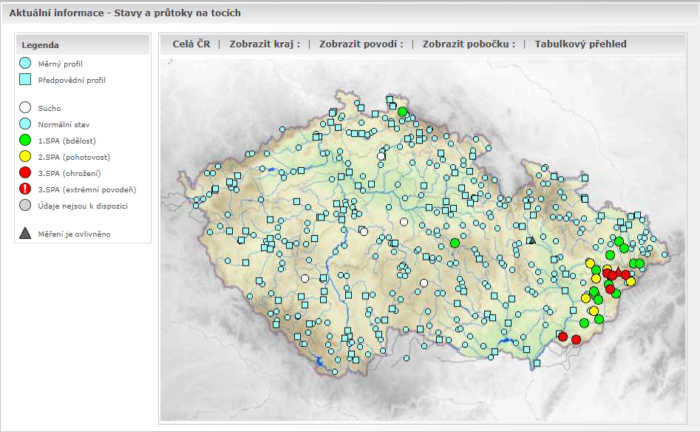Select the easternmost cyan circle marker on map

click(665, 255)
